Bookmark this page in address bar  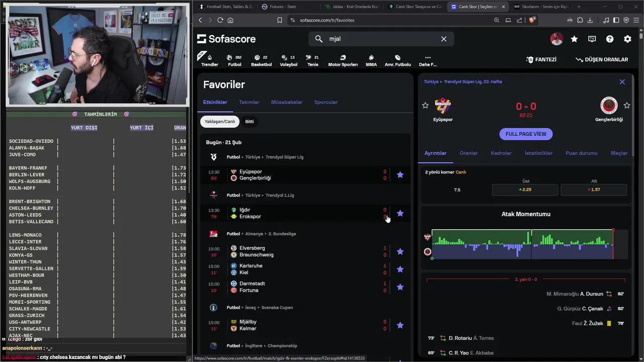coord(280,20)
